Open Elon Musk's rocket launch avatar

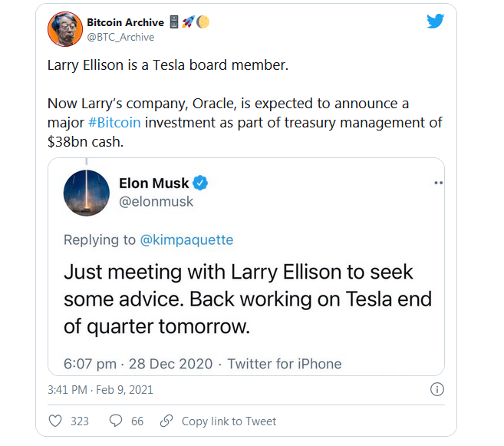coord(87,193)
